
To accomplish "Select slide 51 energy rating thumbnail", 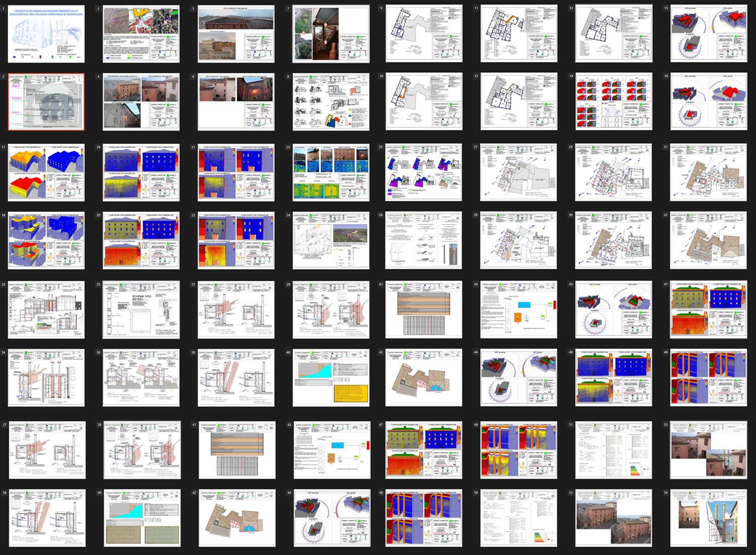I will point(614,450).
